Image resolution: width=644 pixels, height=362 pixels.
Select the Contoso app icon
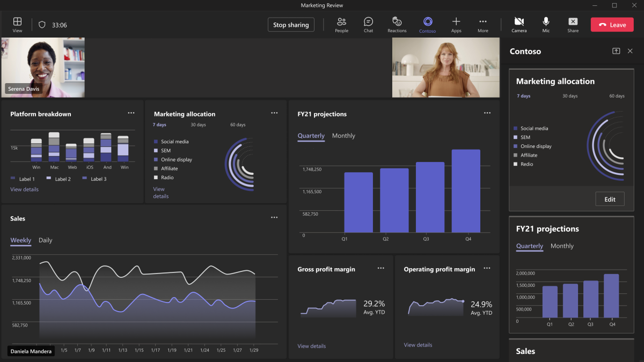428,24
